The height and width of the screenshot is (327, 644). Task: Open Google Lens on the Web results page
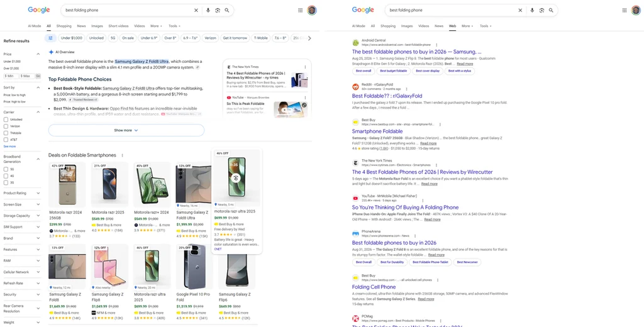pos(541,10)
